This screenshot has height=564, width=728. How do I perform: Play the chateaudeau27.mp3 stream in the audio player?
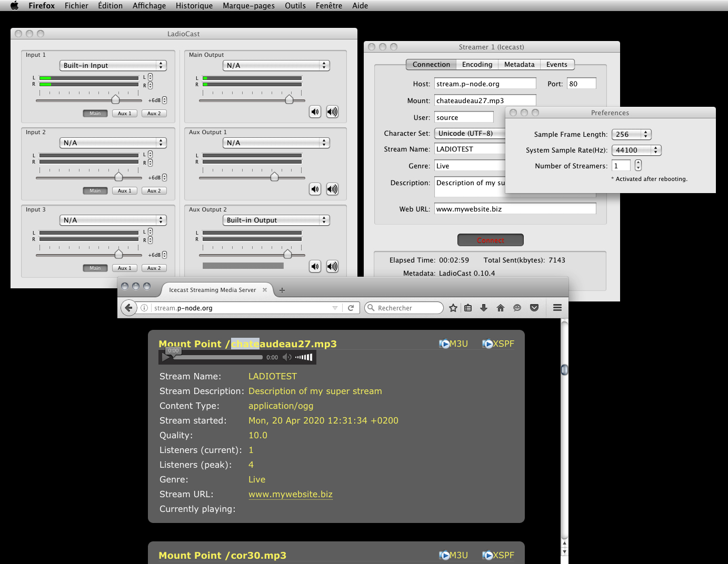coord(166,358)
